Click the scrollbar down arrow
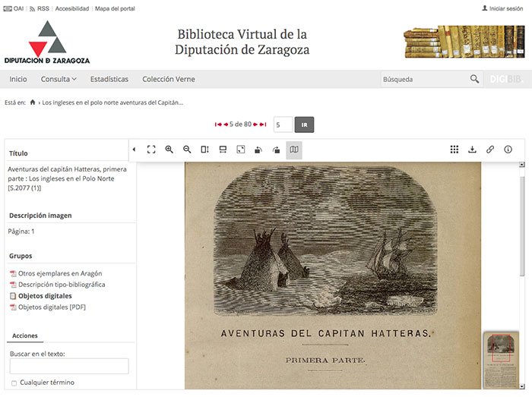 [522, 386]
